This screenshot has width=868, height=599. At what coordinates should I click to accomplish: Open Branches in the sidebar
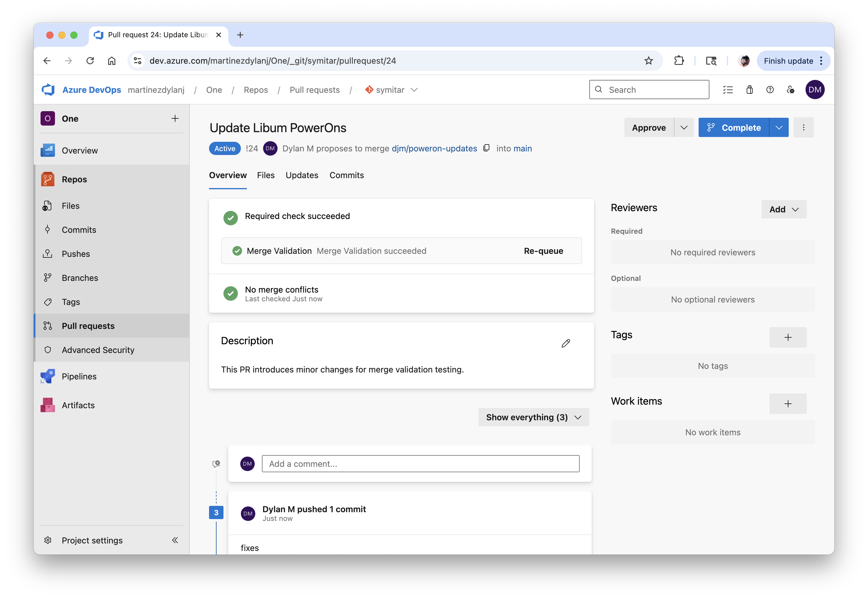(111, 278)
